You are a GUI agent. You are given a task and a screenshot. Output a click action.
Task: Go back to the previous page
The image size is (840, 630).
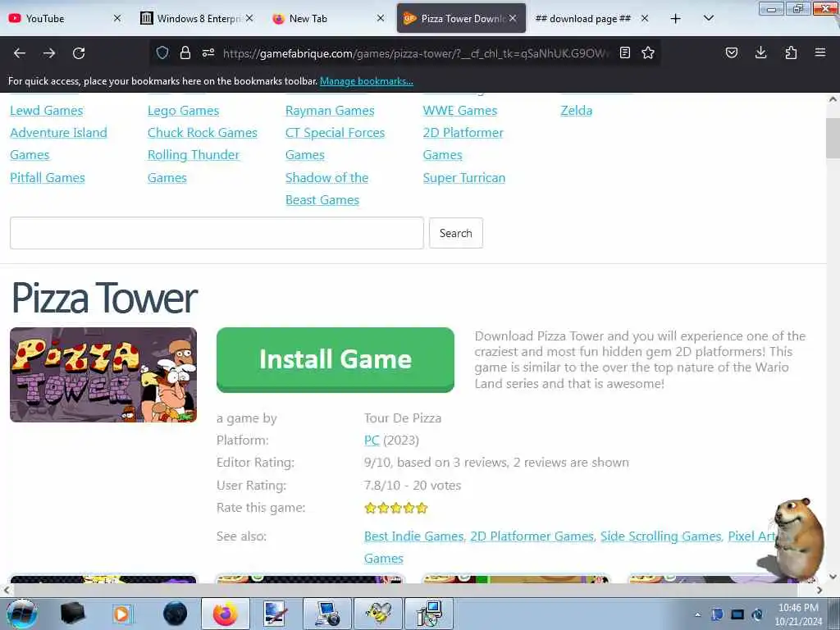(20, 53)
